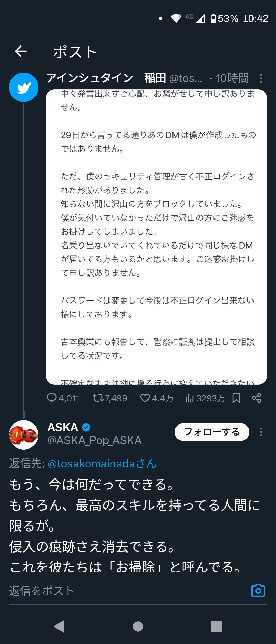View analytics icon showing 3293万 views

190,398
